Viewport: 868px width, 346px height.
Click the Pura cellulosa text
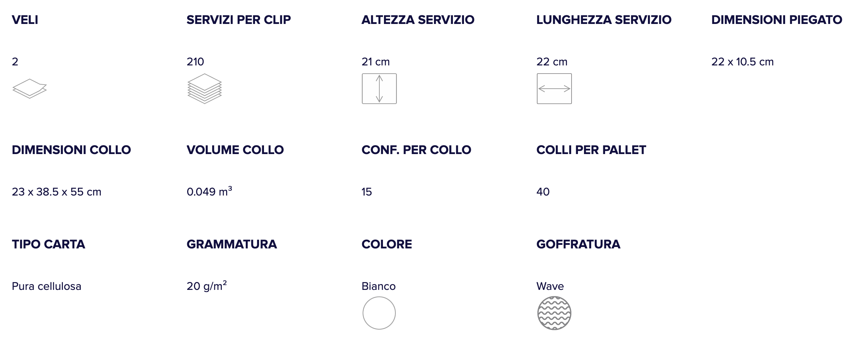pos(46,286)
